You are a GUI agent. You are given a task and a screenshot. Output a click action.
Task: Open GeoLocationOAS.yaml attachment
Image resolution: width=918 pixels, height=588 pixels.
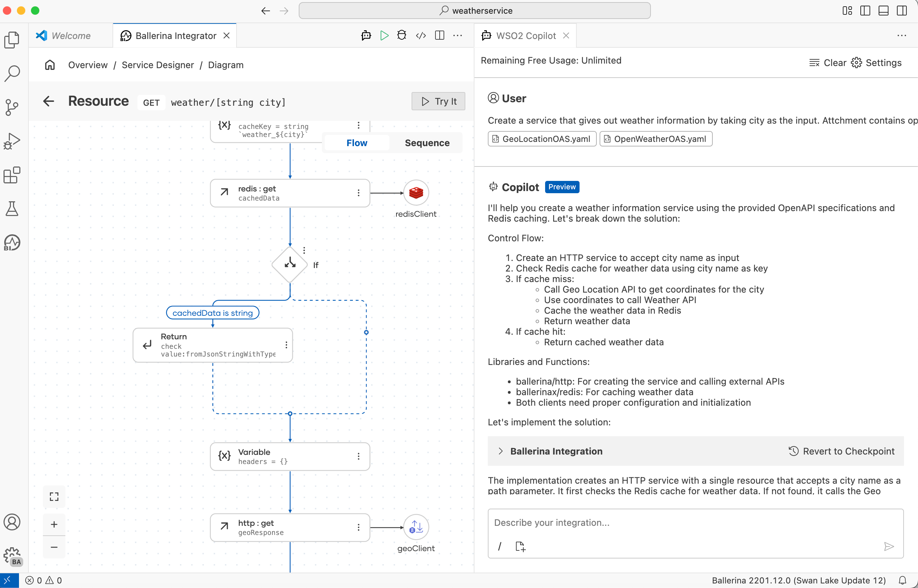(542, 139)
